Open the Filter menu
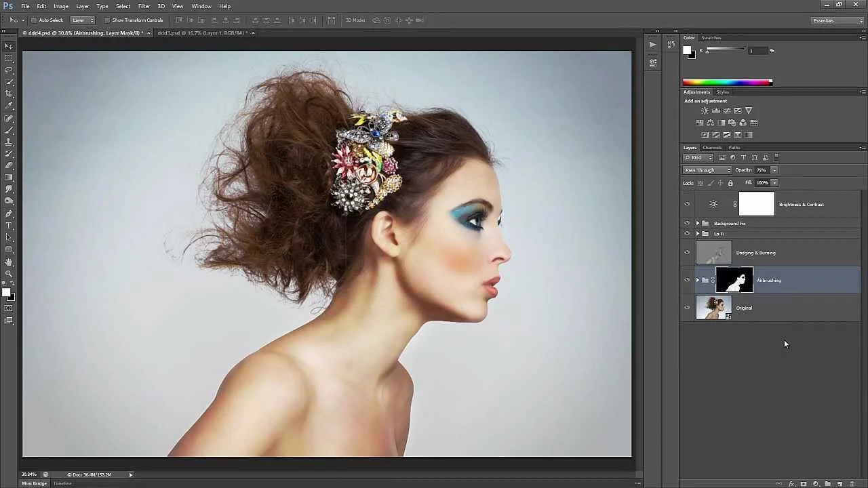 [144, 6]
